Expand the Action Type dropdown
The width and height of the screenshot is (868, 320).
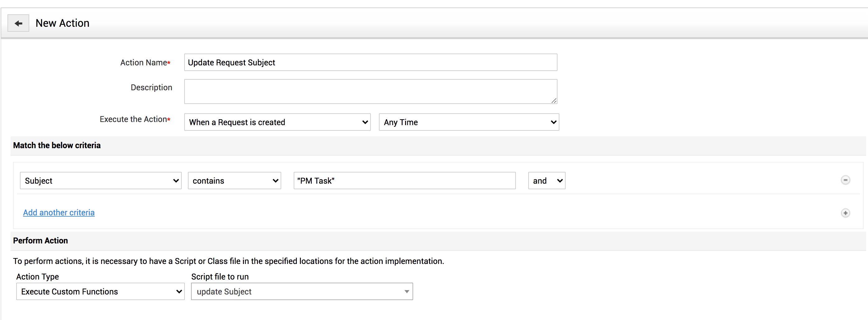pyautogui.click(x=100, y=291)
